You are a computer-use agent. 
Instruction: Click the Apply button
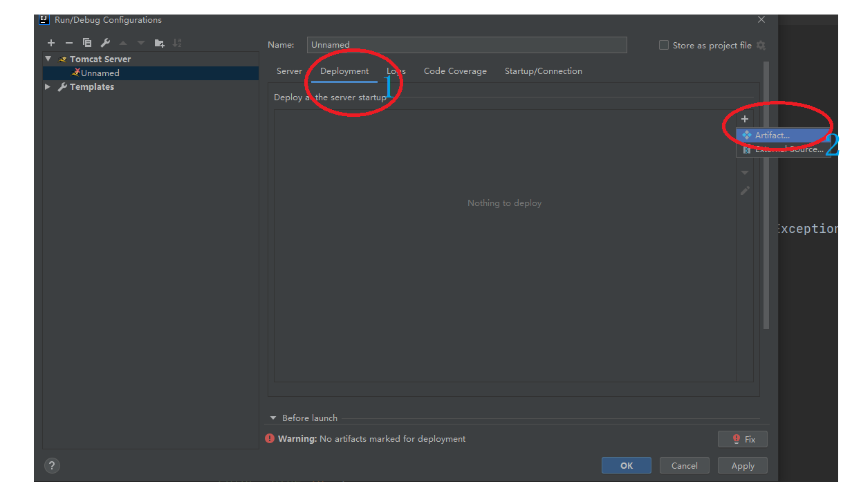point(743,465)
